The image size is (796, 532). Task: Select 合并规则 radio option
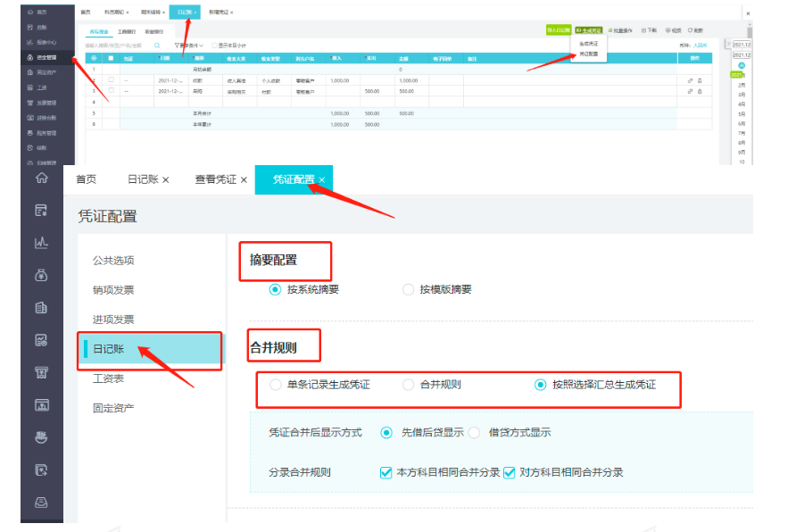point(408,385)
